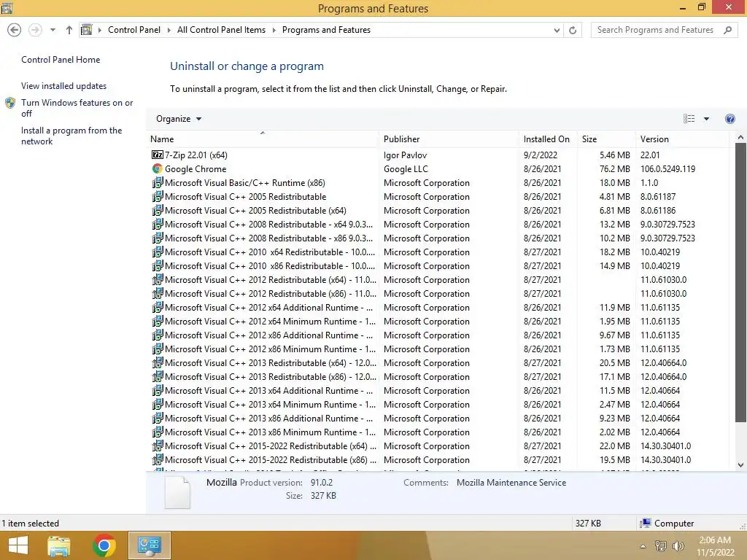Screen dimensions: 747x560
Task: Select Visual C++ 2005 Redistributable (x64) icon
Action: pyautogui.click(x=158, y=210)
